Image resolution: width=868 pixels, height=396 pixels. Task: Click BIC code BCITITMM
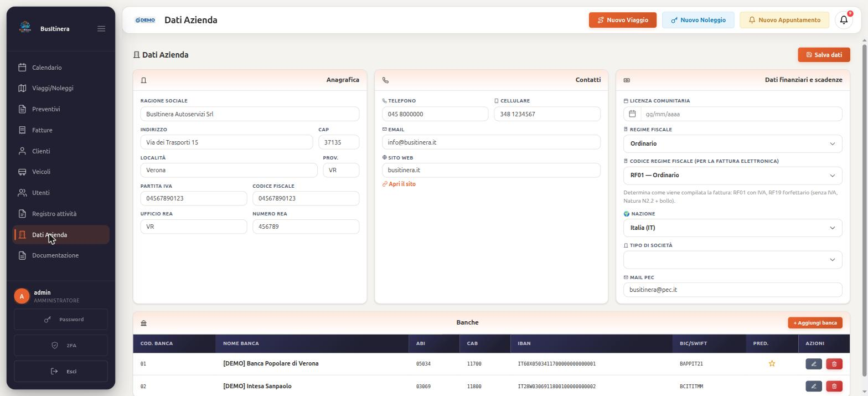pyautogui.click(x=691, y=387)
